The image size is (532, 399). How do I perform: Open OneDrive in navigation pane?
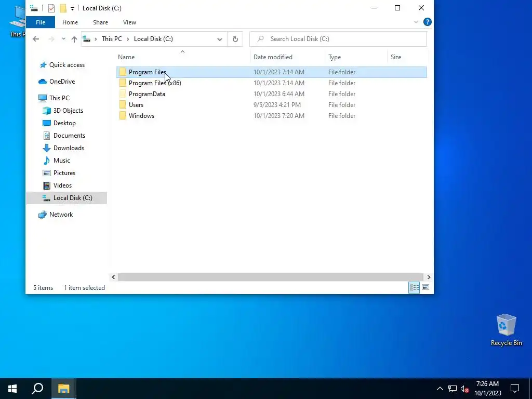[x=62, y=82]
